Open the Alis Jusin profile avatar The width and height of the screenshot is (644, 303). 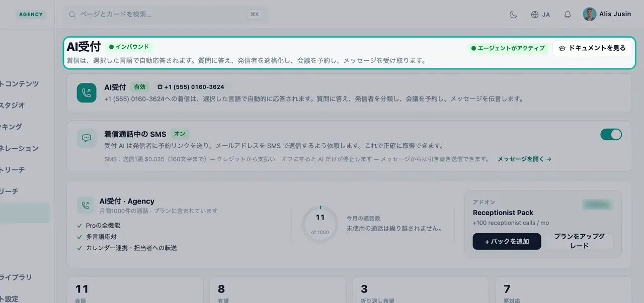point(590,14)
